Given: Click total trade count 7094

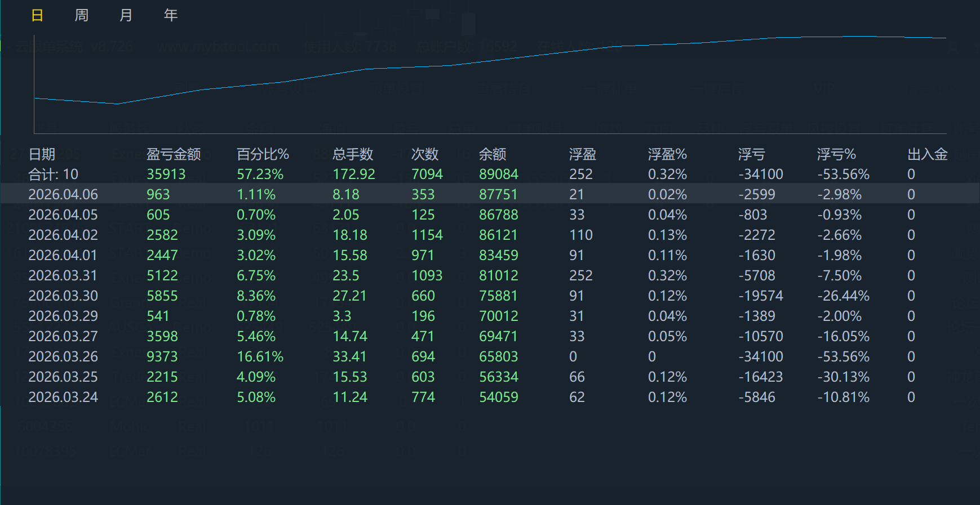Looking at the screenshot, I should coord(427,175).
